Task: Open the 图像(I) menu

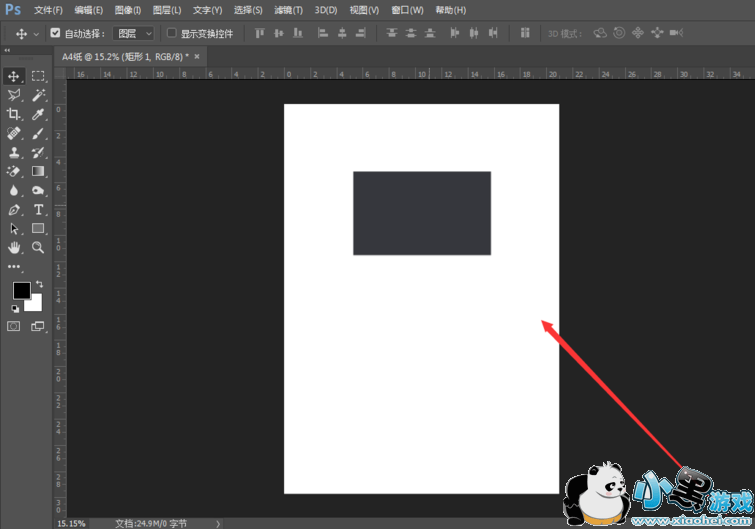Action: [x=128, y=10]
